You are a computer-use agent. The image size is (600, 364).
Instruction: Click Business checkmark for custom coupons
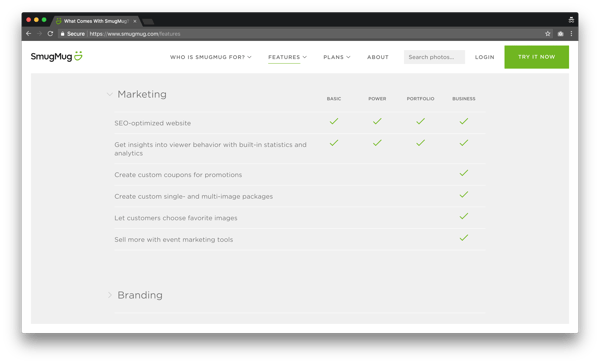click(464, 173)
